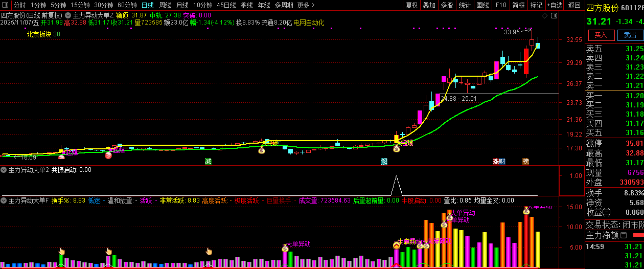Switch to 周线 weekly chart

click(165, 5)
